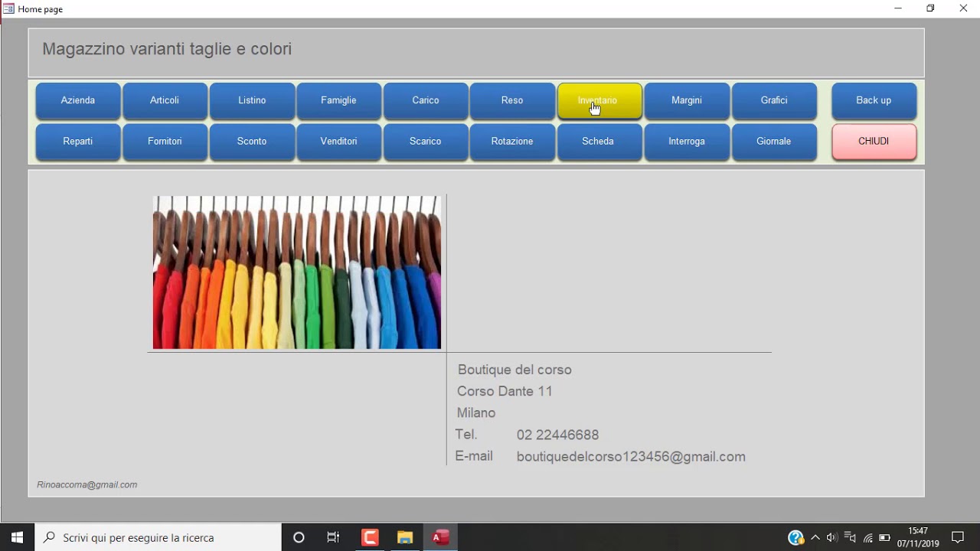Show the Margini report
This screenshot has width=980, height=551.
[687, 101]
